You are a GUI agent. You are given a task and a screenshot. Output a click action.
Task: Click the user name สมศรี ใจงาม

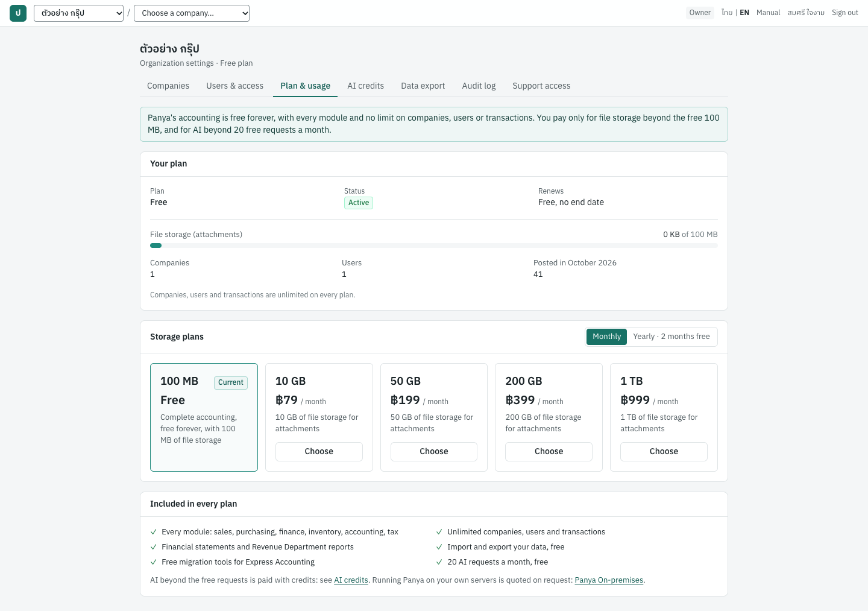(x=806, y=13)
